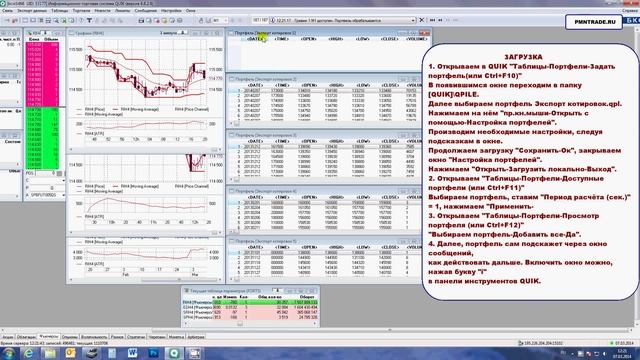This screenshot has height=360, width=640.
Task: Click the padlock icon in the toolbar
Action: coord(201,20)
